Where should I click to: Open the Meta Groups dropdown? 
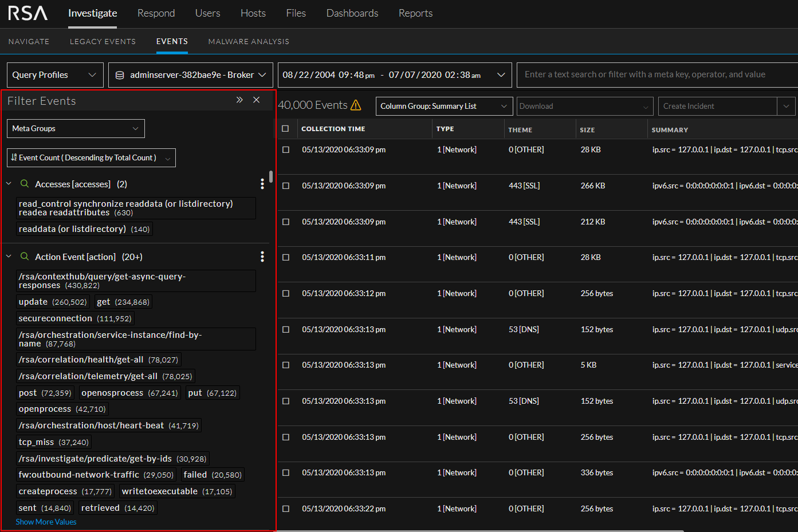click(75, 128)
